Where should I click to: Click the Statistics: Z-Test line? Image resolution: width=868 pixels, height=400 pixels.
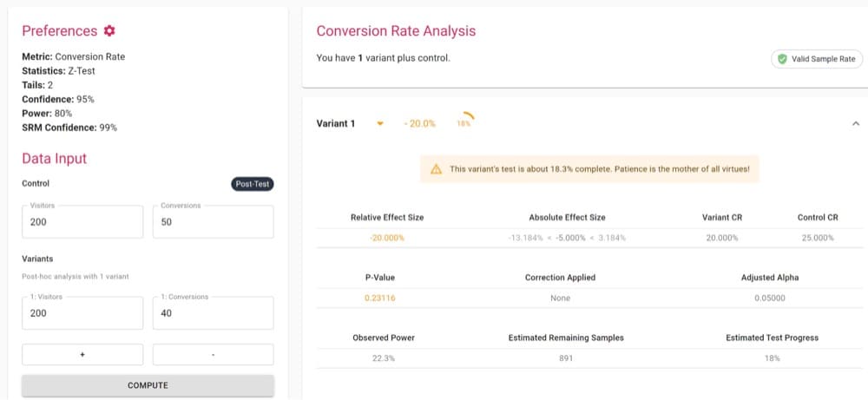tap(59, 71)
